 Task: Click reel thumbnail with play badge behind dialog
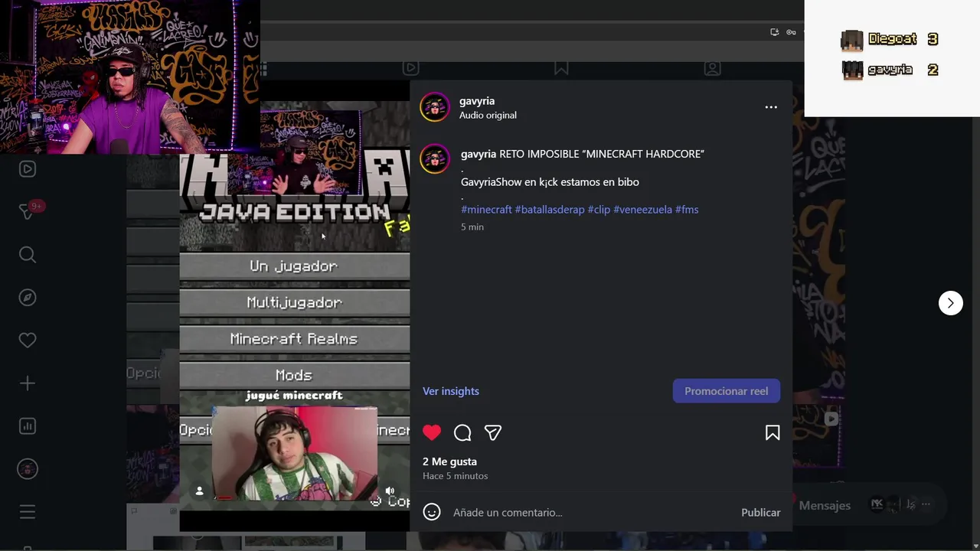click(818, 435)
